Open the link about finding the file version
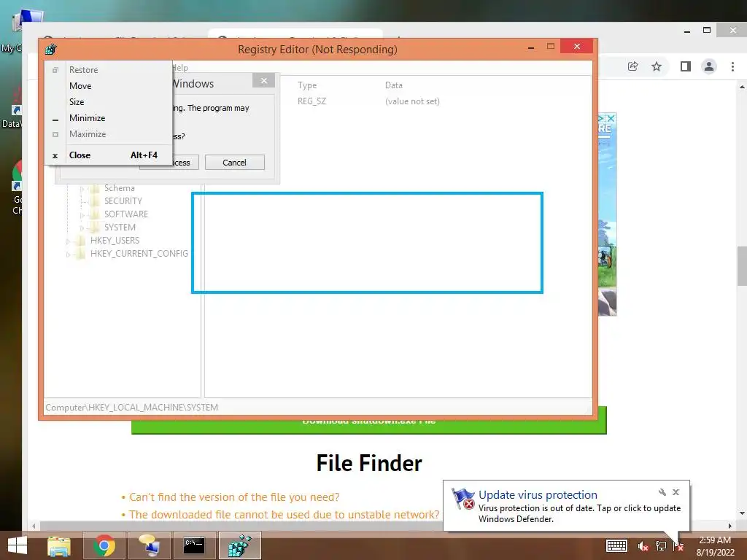Image resolution: width=747 pixels, height=560 pixels. (234, 497)
